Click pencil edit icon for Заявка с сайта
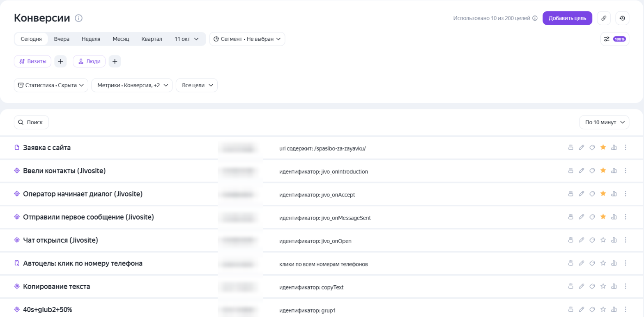 coord(581,148)
